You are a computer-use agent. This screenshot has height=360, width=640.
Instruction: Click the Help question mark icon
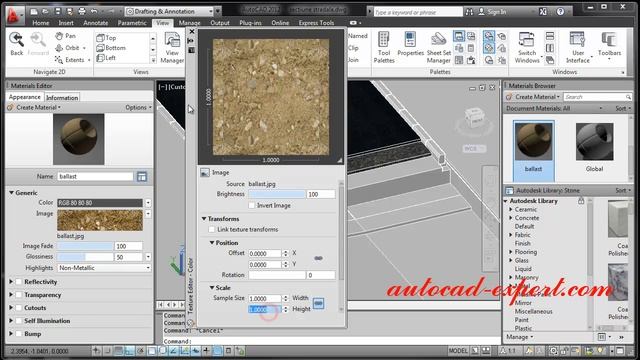pyautogui.click(x=560, y=11)
